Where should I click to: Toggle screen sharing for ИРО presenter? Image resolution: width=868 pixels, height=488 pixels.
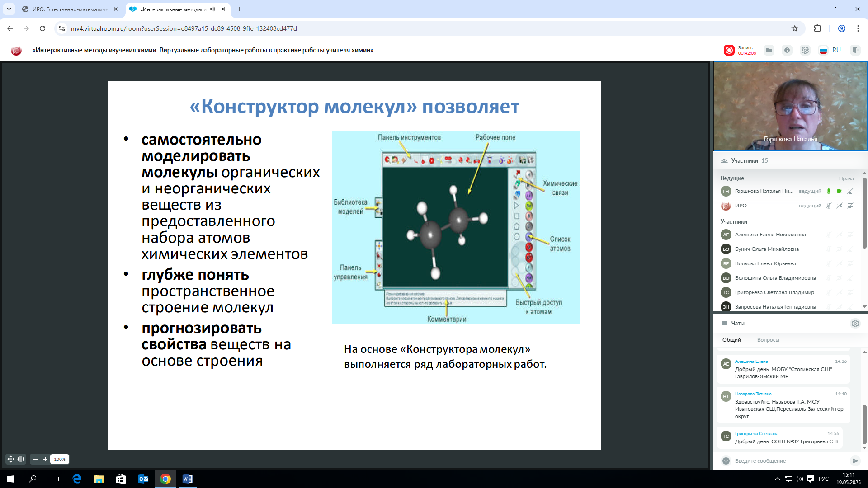tap(850, 206)
